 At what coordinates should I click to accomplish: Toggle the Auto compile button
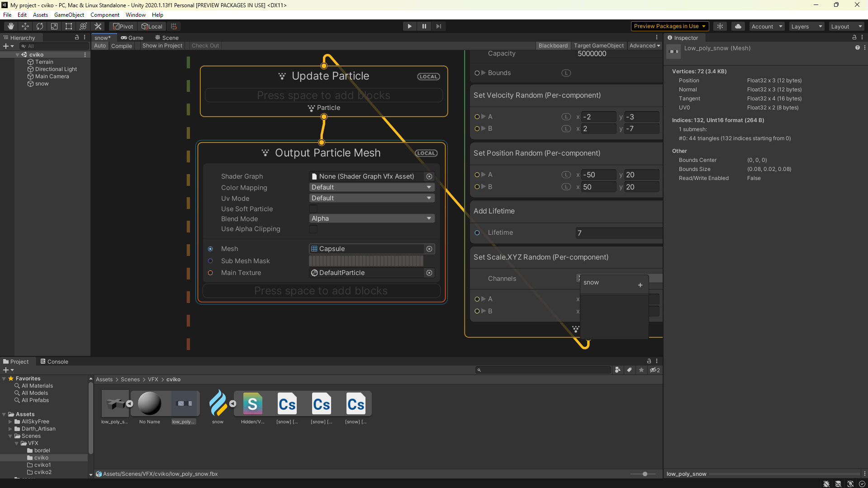tap(100, 46)
